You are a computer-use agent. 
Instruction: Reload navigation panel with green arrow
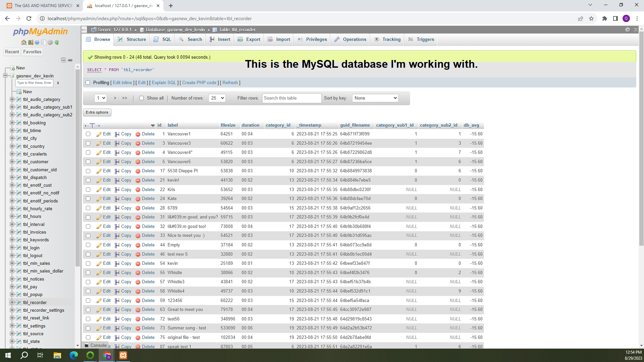57,43
